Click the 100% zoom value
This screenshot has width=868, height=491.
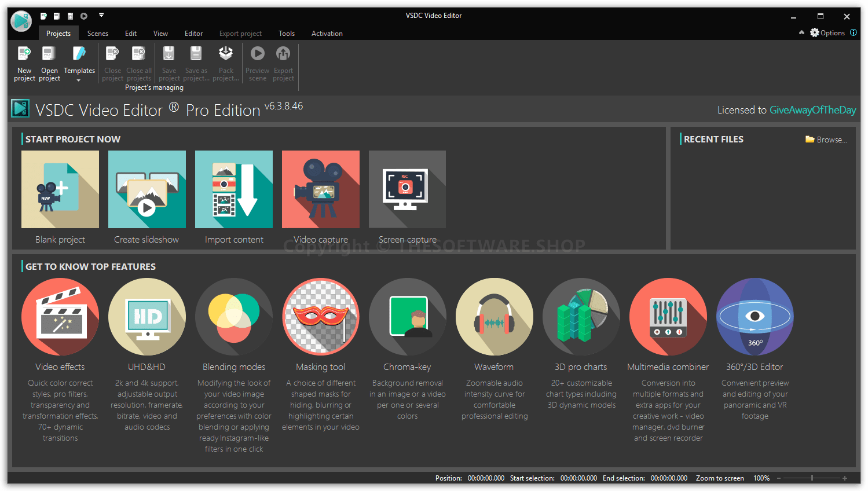point(761,478)
